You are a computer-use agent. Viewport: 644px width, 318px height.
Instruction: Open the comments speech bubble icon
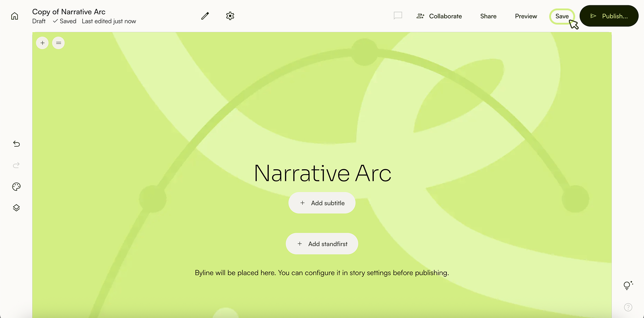[x=398, y=16]
